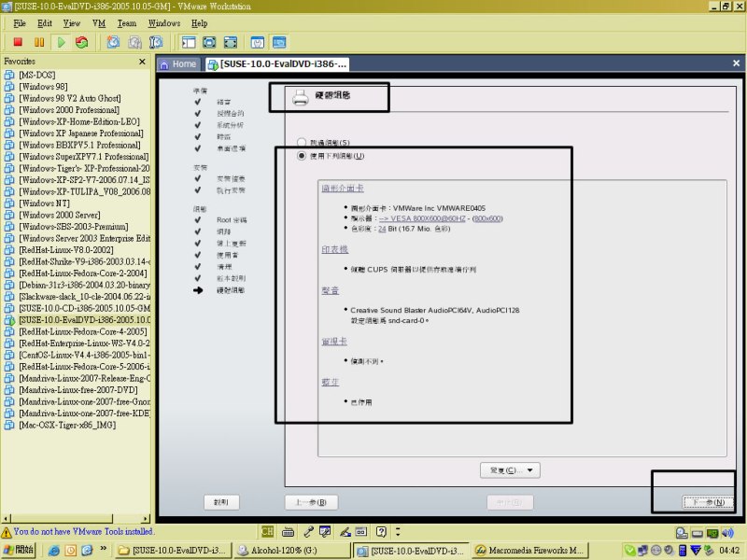The height and width of the screenshot is (560, 747).
Task: Toggle the sidebar view icon
Action: click(x=189, y=42)
